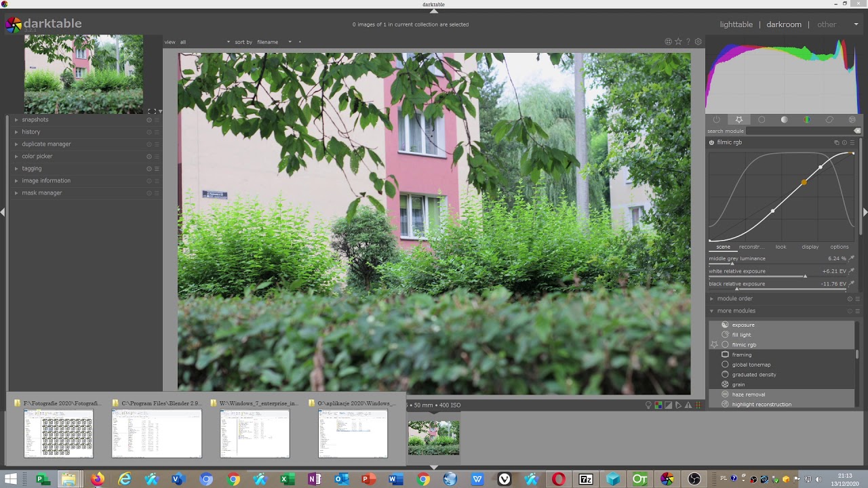Toggle favorite star for filmic rgb in list
868x488 pixels.
714,345
